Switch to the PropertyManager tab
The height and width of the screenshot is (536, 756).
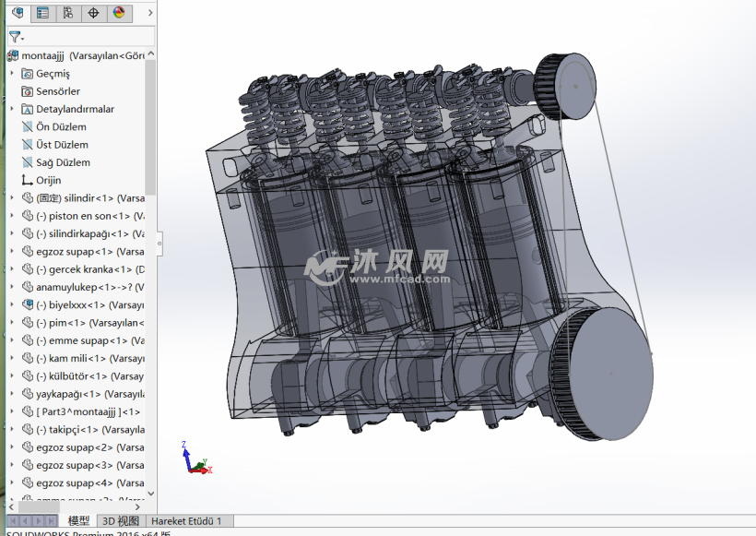[42, 13]
